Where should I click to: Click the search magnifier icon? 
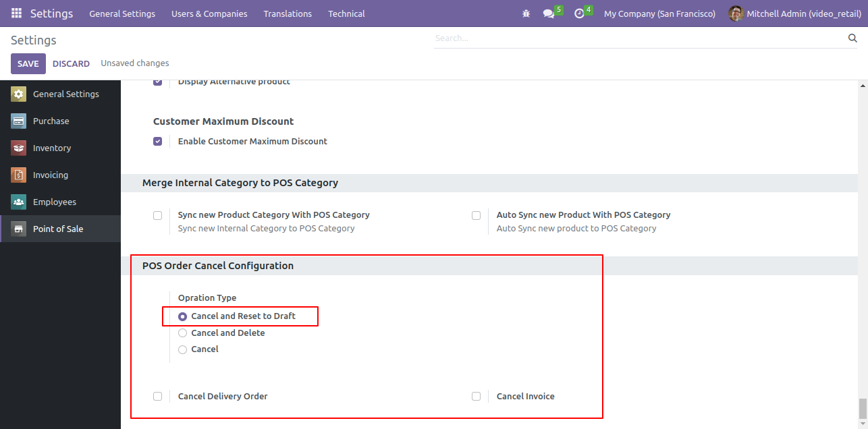852,38
